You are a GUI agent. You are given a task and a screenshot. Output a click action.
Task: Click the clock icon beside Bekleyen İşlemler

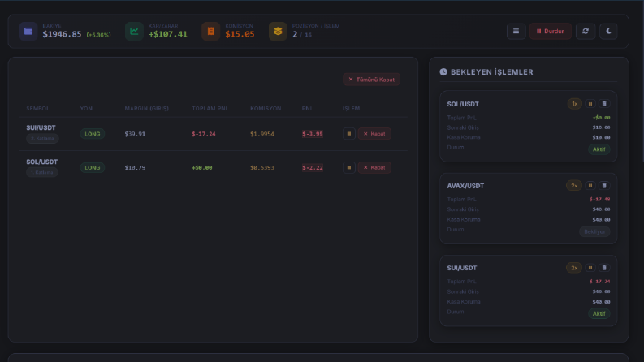[443, 71]
